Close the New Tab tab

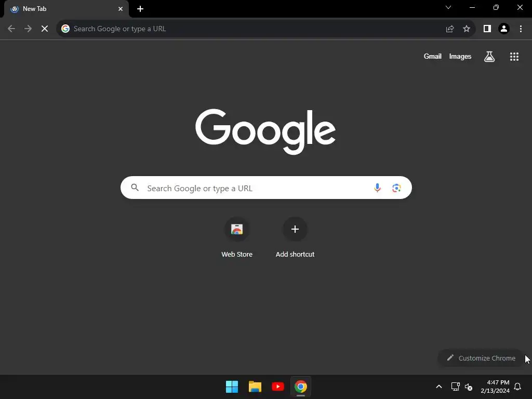click(121, 9)
